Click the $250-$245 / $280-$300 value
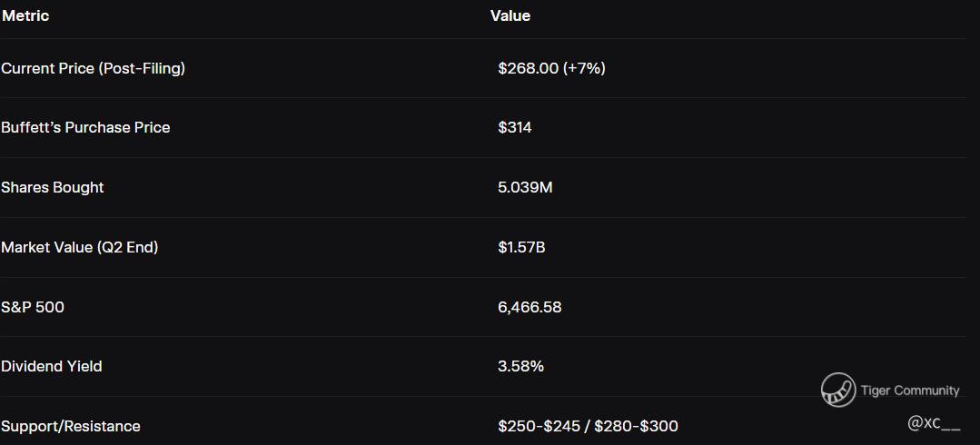Viewport: 980px width, 445px height. point(588,426)
